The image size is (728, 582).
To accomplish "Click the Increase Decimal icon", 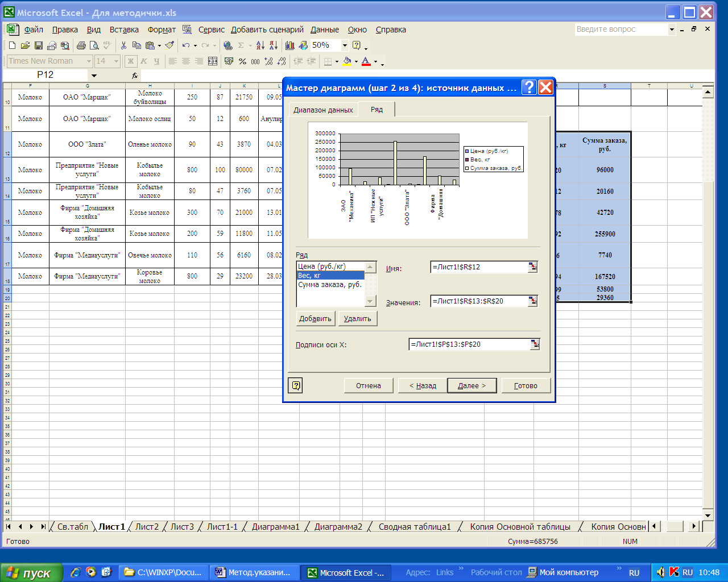I will [268, 61].
